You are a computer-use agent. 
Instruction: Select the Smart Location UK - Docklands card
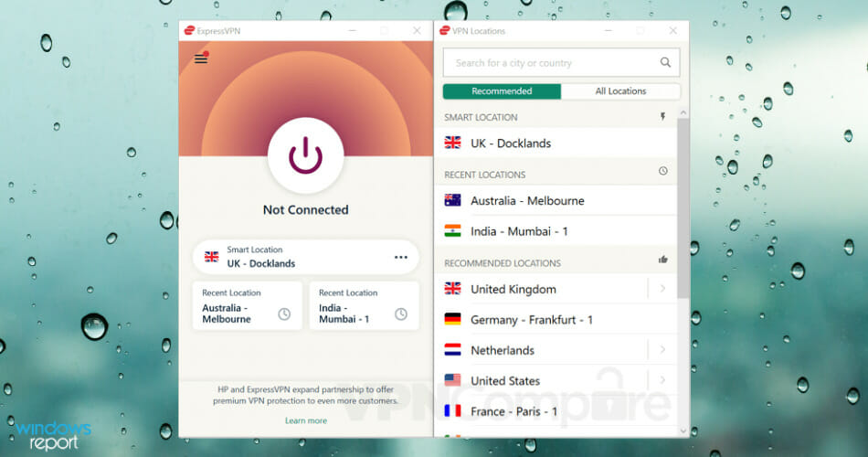point(305,257)
